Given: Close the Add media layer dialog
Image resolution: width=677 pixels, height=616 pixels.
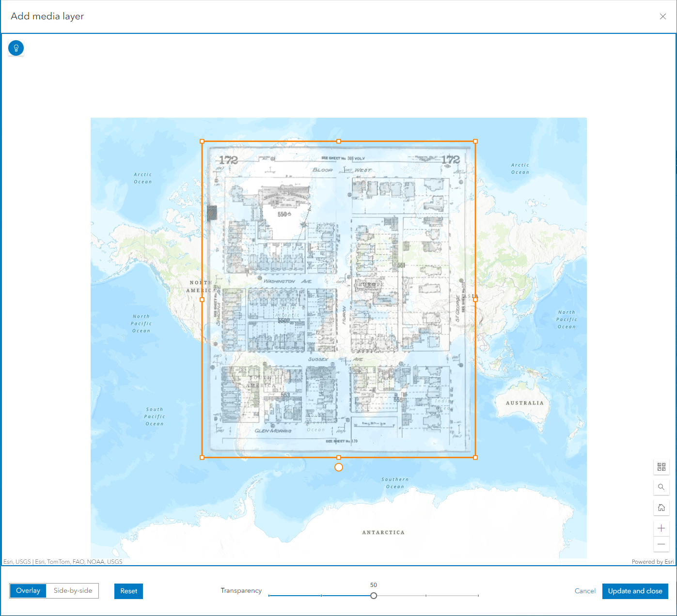Looking at the screenshot, I should [x=663, y=16].
